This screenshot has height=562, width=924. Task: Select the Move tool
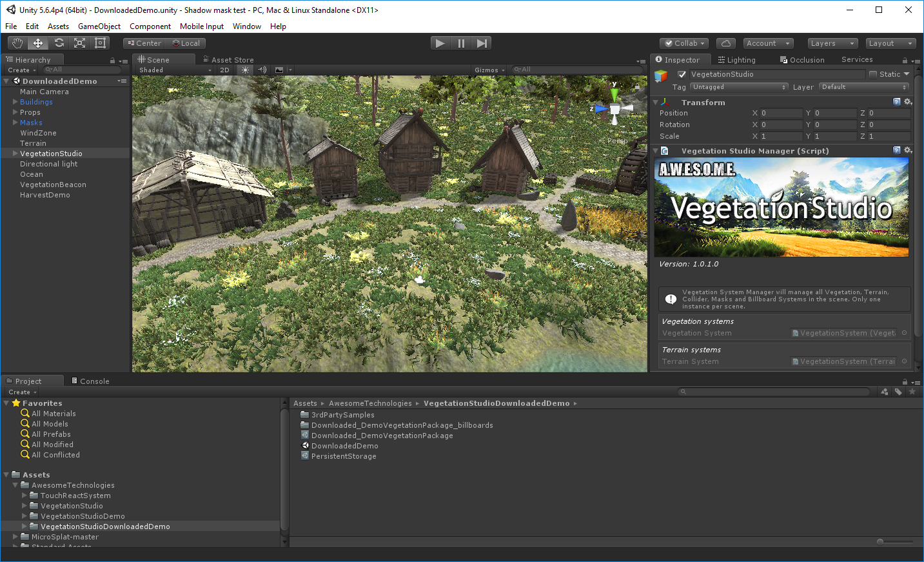tap(38, 43)
